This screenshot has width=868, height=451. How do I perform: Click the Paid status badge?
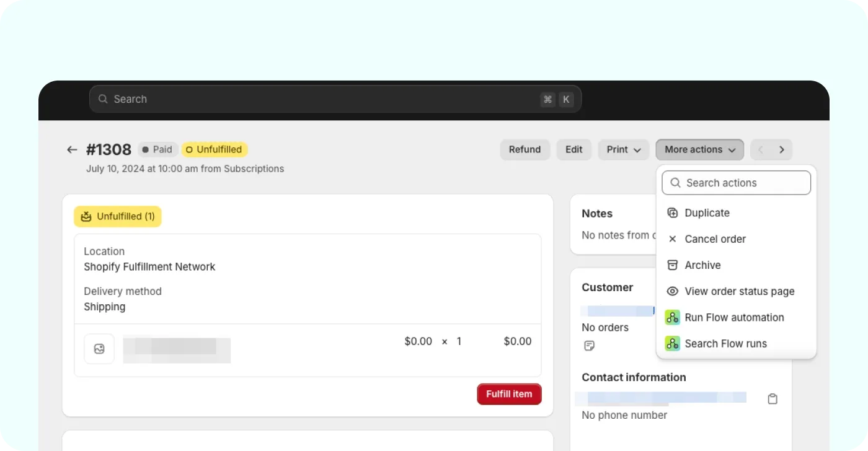tap(157, 149)
